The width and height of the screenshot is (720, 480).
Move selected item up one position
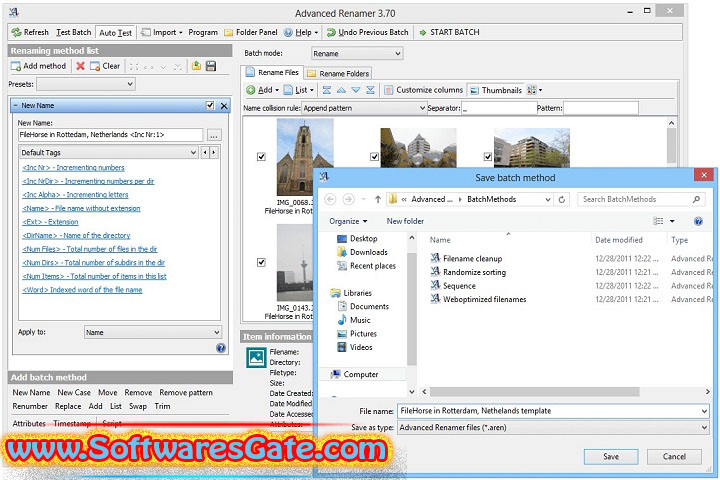(341, 90)
